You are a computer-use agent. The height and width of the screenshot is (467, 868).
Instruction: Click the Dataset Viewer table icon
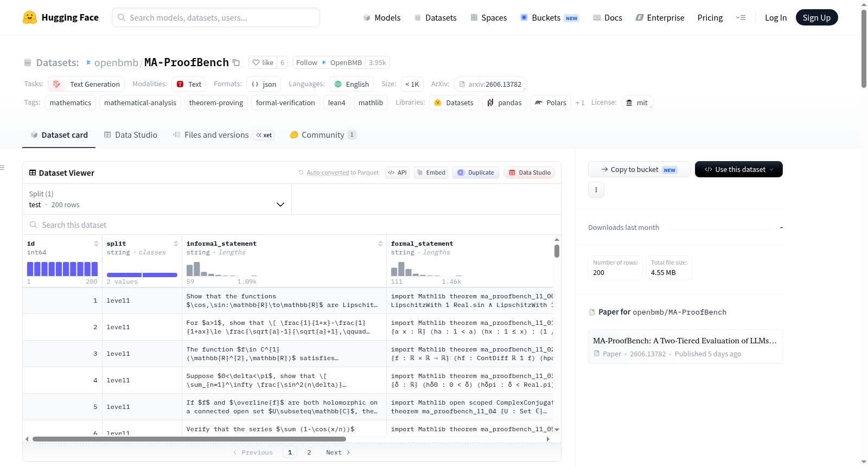33,172
